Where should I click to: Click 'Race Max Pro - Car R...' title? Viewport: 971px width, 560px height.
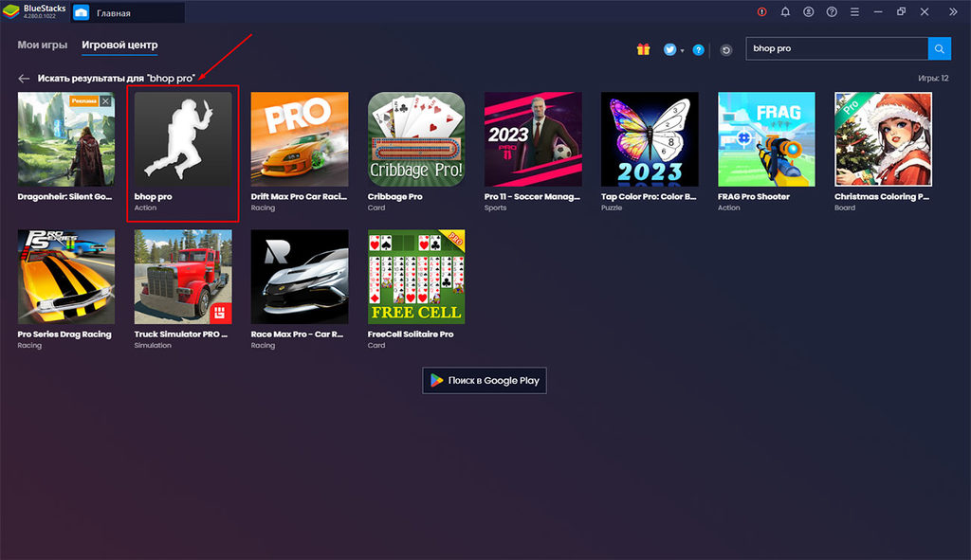point(297,334)
